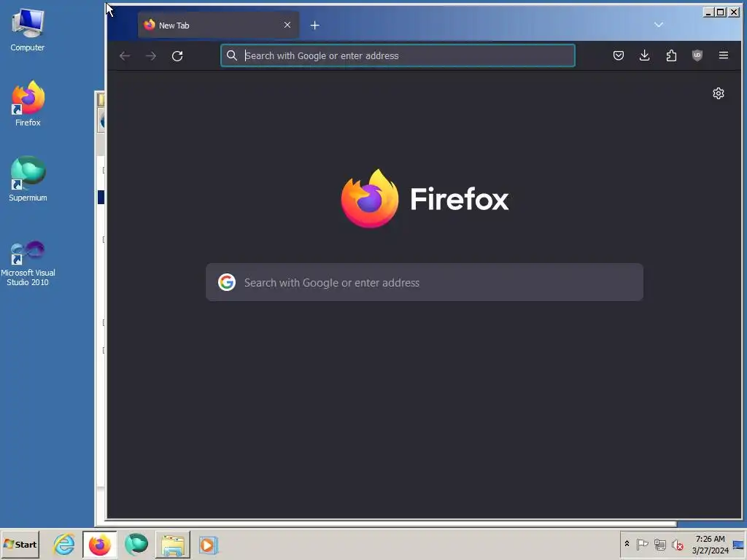
Task: Minimize the Firefox window
Action: [708, 12]
